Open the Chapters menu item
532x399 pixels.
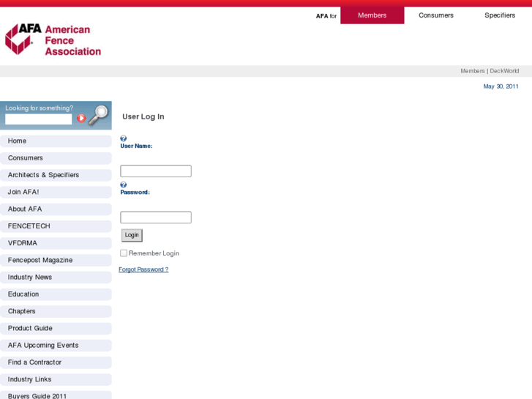click(x=56, y=311)
